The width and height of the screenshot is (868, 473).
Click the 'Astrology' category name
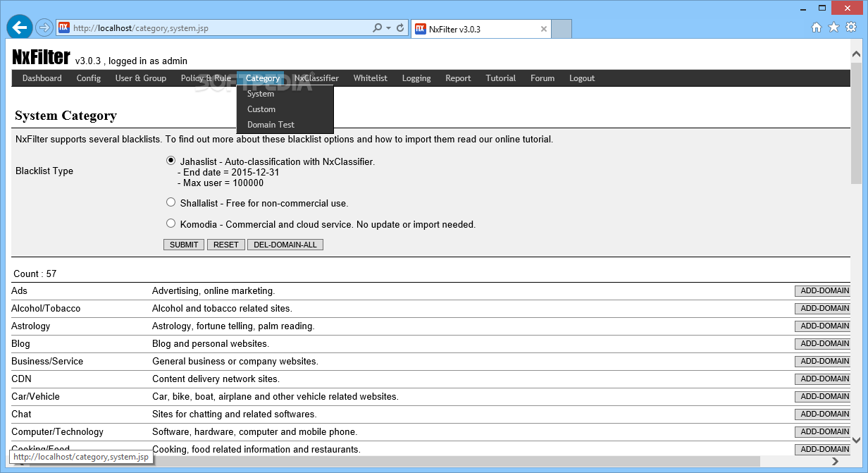click(31, 326)
